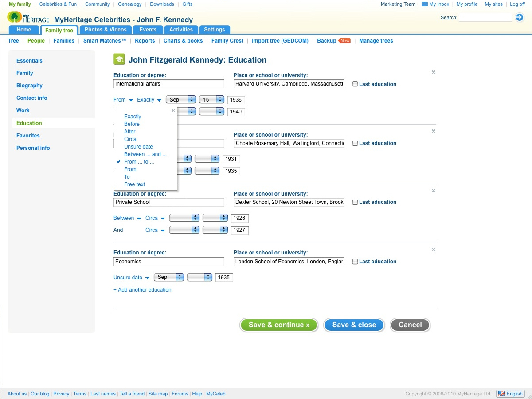This screenshot has height=399, width=532.
Task: Switch to the Events tab
Action: pos(148,30)
